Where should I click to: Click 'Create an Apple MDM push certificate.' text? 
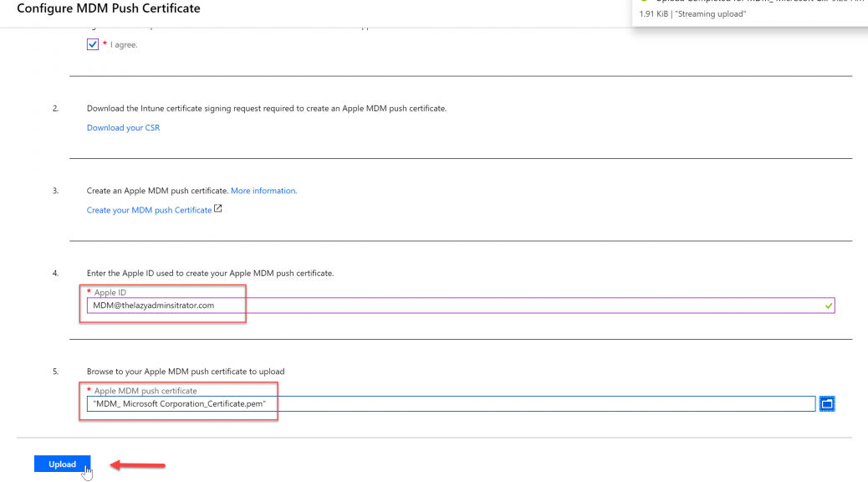[157, 191]
